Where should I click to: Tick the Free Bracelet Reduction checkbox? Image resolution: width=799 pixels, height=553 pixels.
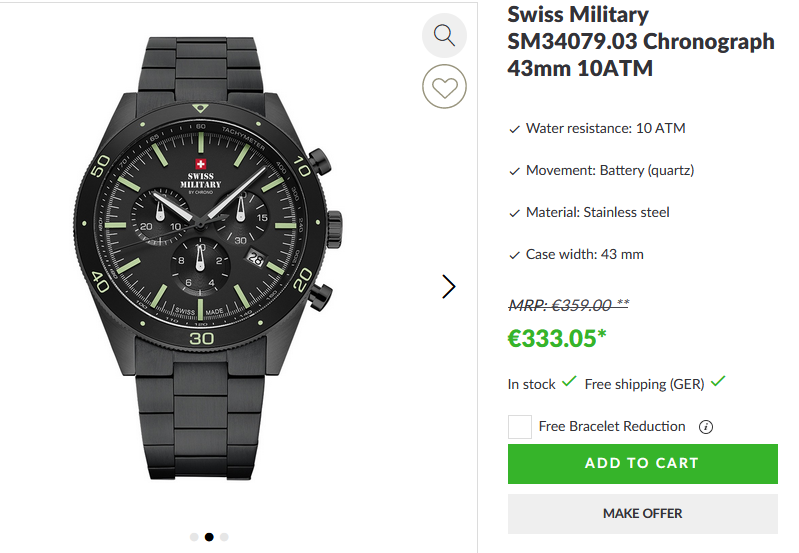pos(520,427)
